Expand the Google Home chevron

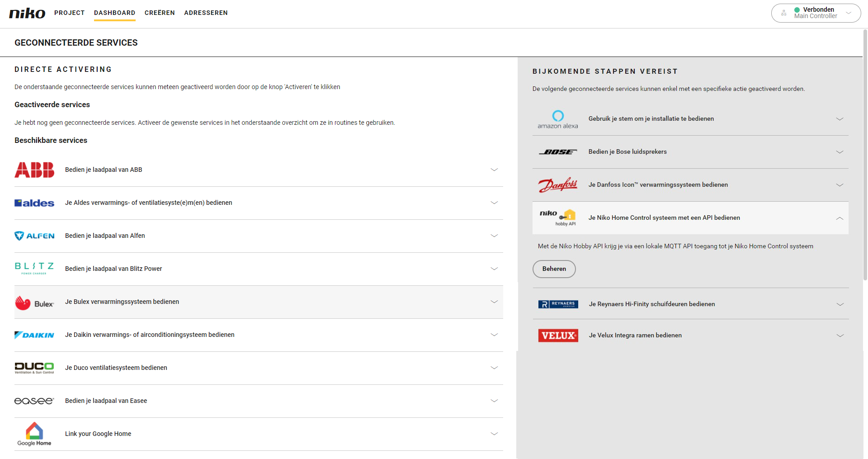(494, 434)
